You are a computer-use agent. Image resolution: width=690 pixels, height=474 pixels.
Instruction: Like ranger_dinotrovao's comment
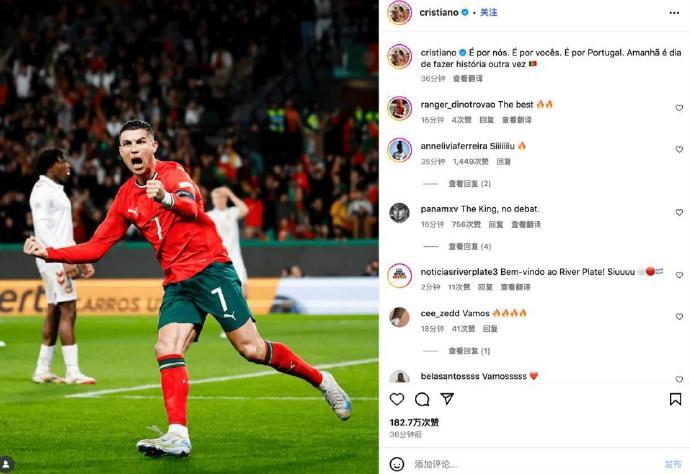[679, 108]
